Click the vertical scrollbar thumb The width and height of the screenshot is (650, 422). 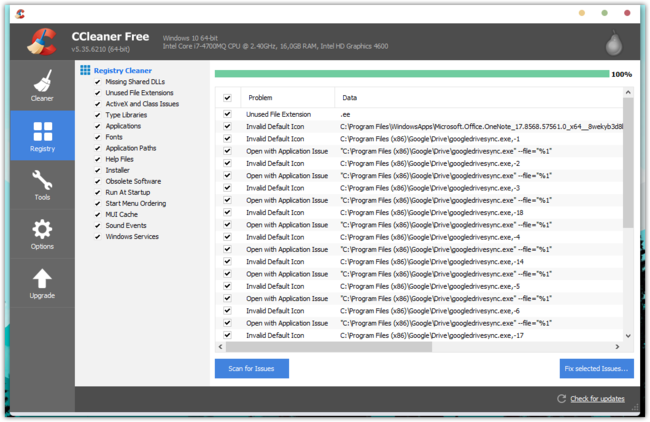pos(628,163)
